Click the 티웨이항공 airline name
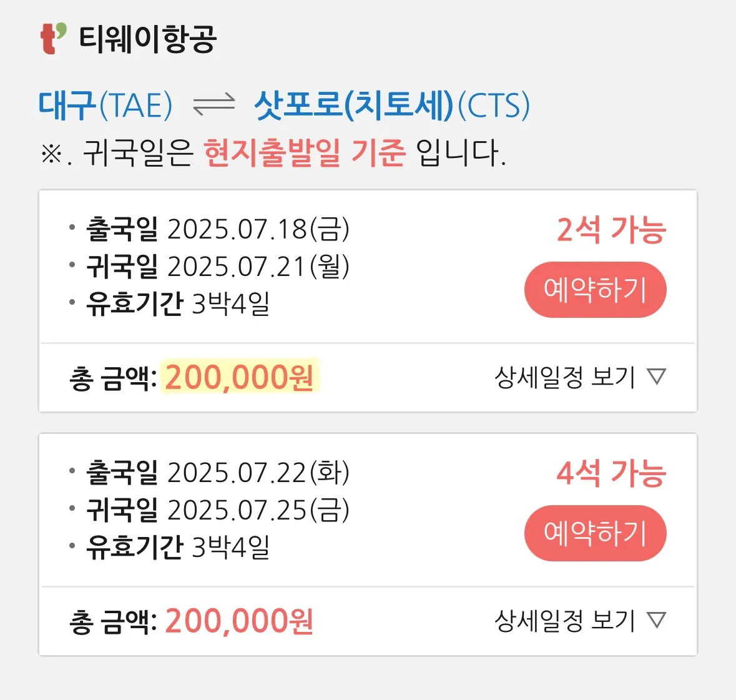This screenshot has width=736, height=700. click(147, 39)
